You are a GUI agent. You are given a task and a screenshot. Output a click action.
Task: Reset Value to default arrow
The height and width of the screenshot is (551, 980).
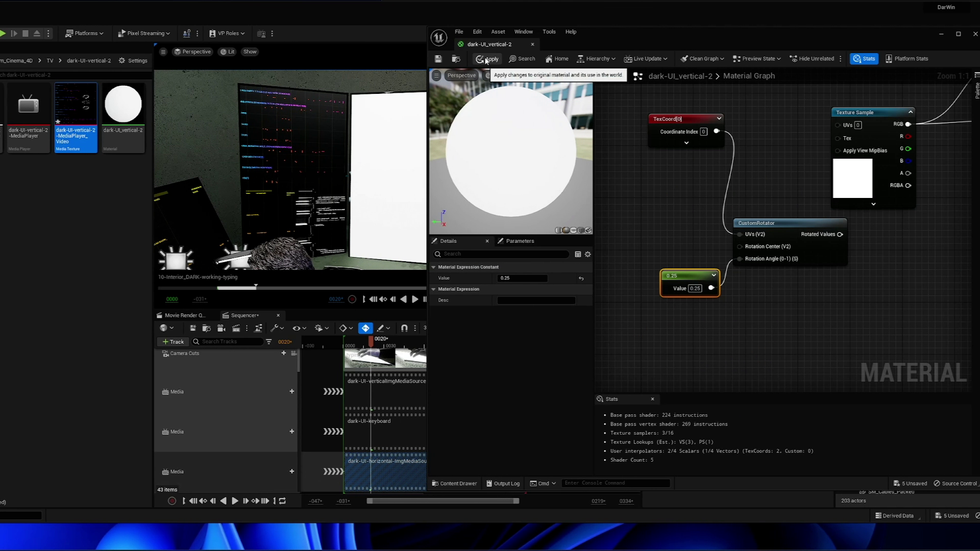581,279
